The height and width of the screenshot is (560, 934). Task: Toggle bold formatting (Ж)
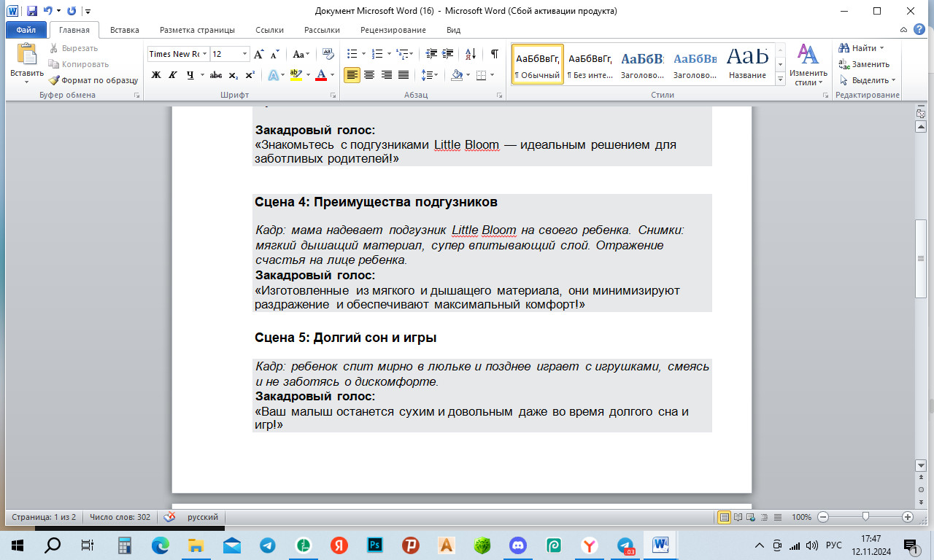click(155, 75)
